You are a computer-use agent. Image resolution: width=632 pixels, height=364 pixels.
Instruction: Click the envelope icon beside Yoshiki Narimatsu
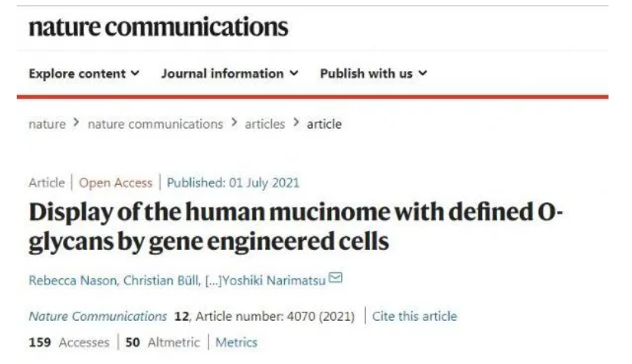pyautogui.click(x=336, y=278)
